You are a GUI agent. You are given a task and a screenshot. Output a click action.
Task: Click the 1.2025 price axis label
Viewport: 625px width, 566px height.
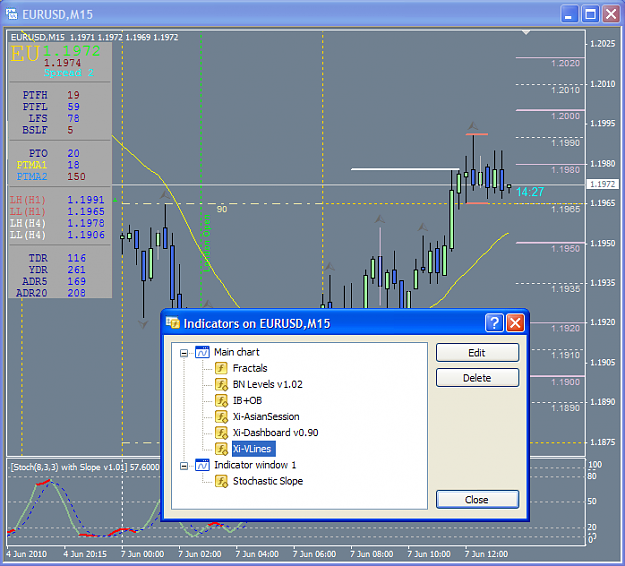602,43
